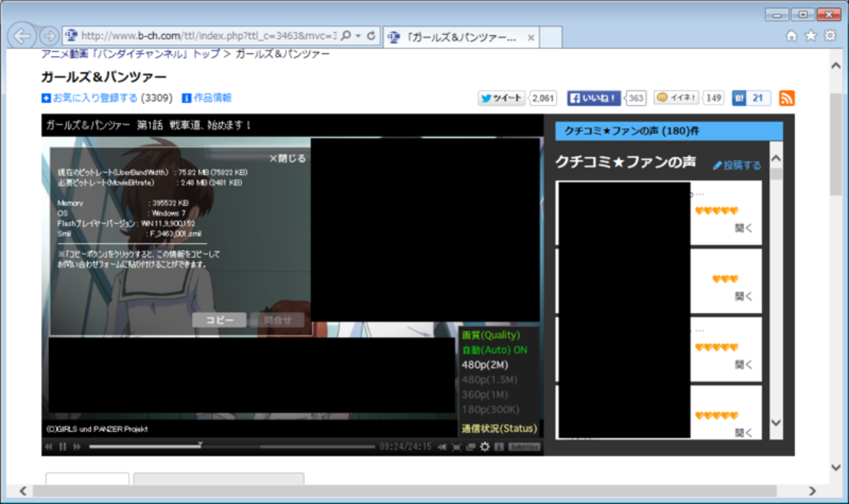Open browser Tools gear icon
Viewport: 849px width, 504px height.
pyautogui.click(x=830, y=36)
